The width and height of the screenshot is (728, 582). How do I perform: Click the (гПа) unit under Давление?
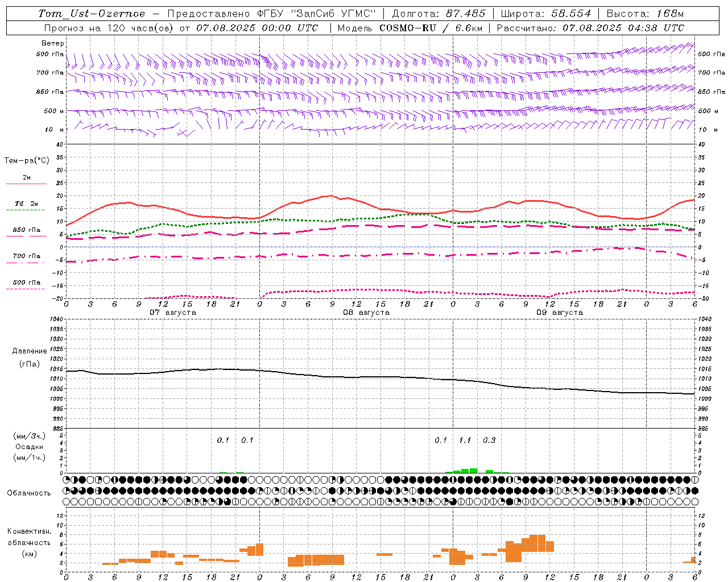click(30, 364)
